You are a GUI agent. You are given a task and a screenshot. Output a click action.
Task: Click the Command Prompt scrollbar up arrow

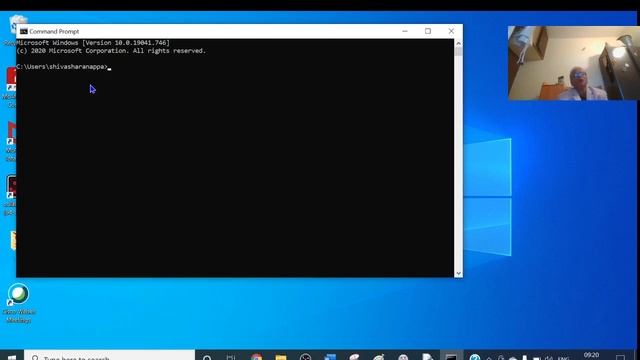(458, 43)
